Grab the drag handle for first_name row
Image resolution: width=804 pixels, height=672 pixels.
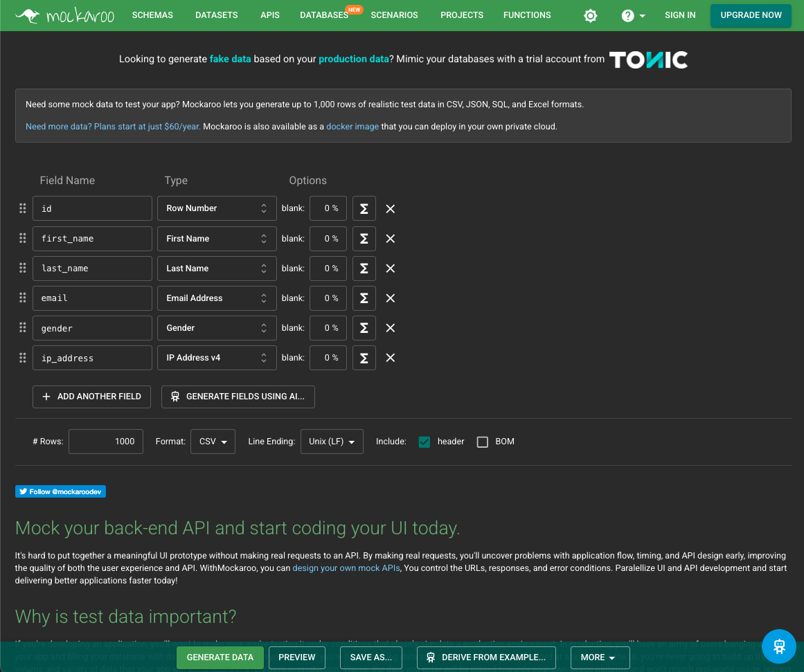22,238
